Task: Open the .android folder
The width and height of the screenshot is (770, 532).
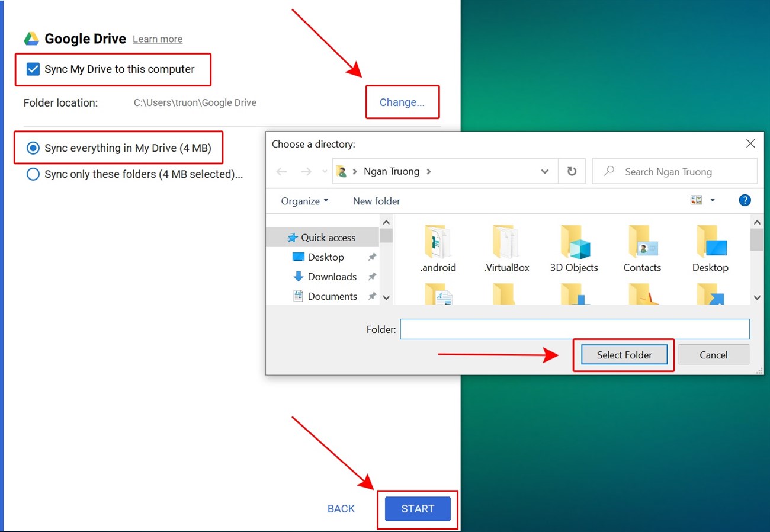Action: pos(438,249)
